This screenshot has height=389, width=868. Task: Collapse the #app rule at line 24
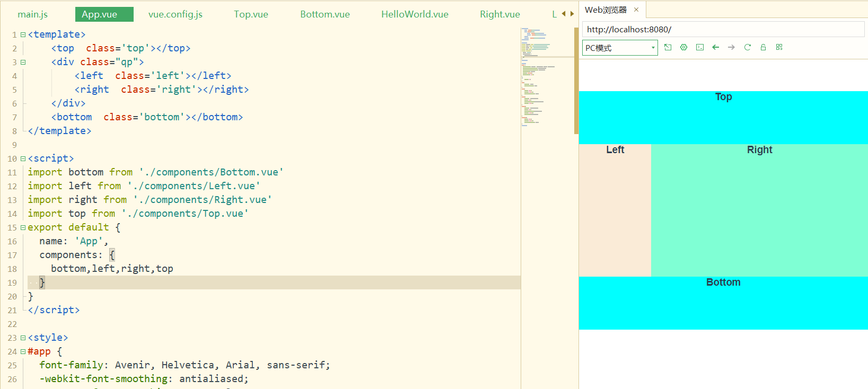23,351
